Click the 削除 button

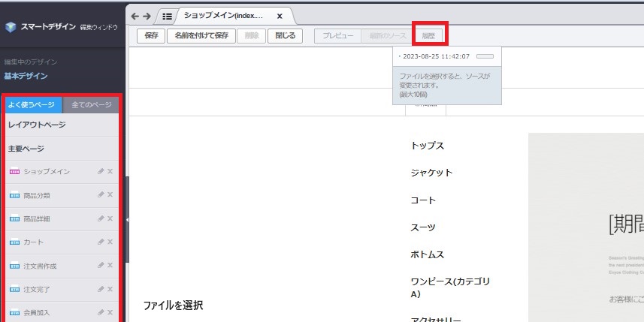point(252,36)
